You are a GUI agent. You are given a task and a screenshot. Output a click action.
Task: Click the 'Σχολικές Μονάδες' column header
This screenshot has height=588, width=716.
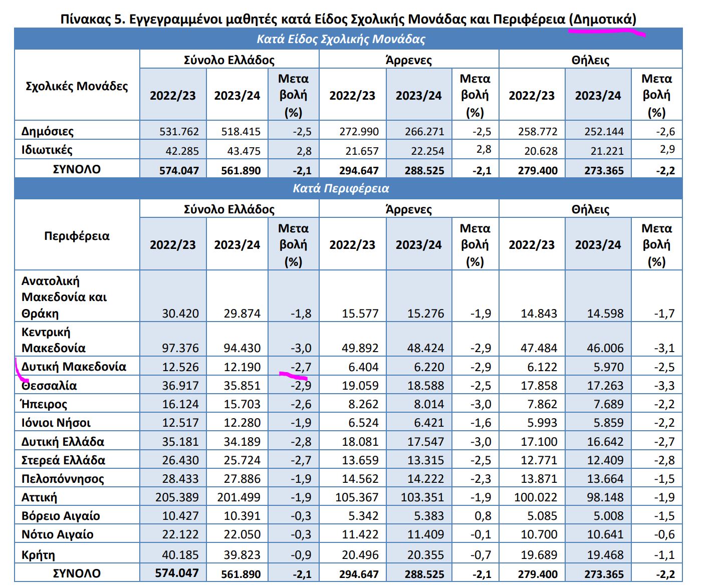[x=77, y=86]
